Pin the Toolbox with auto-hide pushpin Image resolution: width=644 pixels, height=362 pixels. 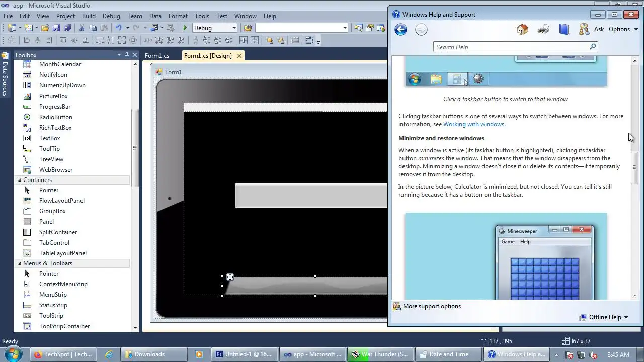click(127, 55)
